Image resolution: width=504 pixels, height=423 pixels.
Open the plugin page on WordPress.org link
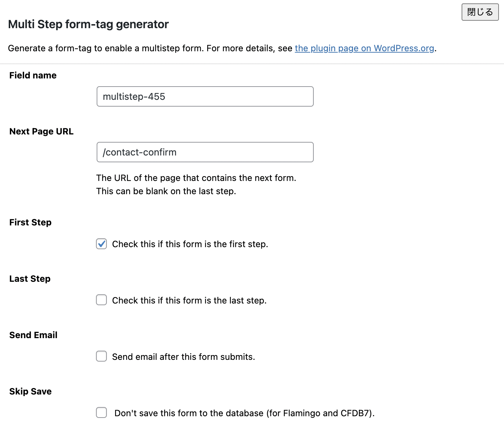(x=364, y=48)
